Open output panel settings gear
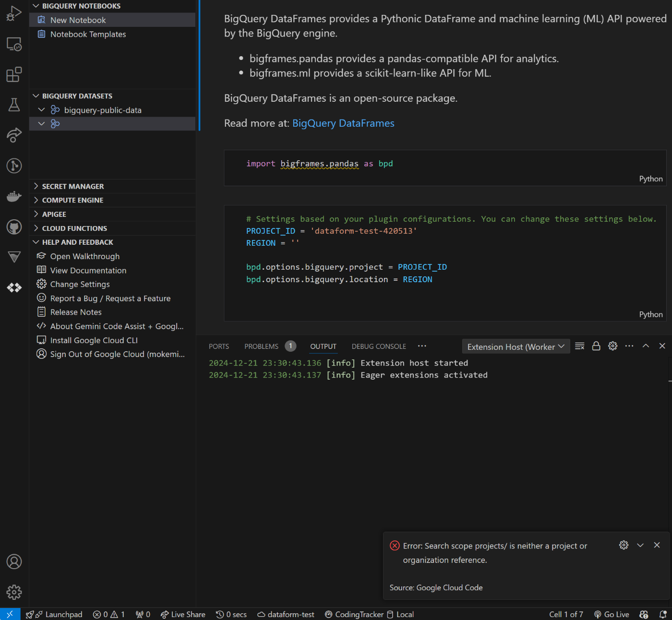The height and width of the screenshot is (620, 672). (613, 346)
